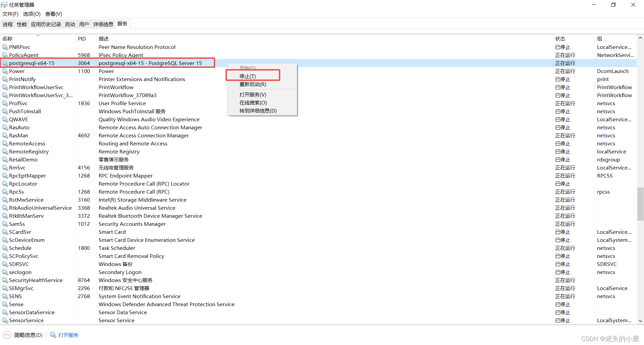
Task: Sort services by 状态 column header
Action: point(574,39)
